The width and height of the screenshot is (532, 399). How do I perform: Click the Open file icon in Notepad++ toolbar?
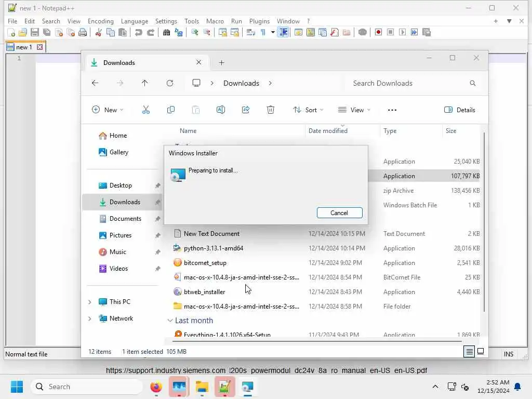pyautogui.click(x=23, y=33)
